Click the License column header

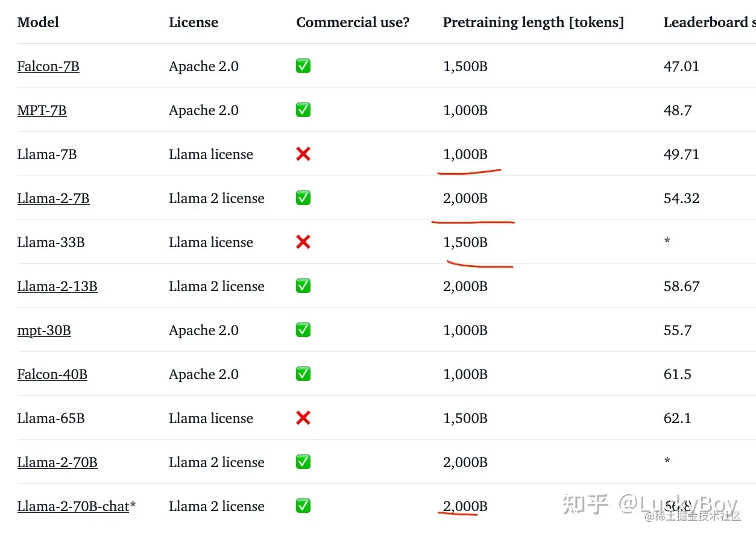coord(194,23)
